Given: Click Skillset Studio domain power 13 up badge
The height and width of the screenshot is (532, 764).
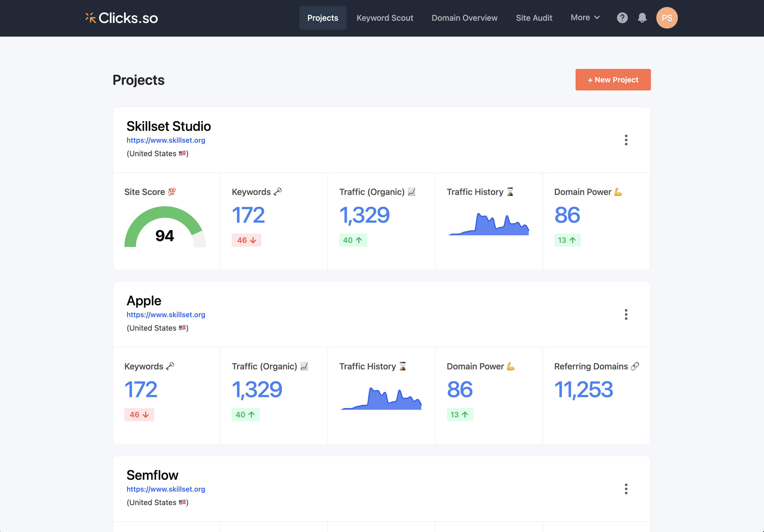Looking at the screenshot, I should coord(567,240).
